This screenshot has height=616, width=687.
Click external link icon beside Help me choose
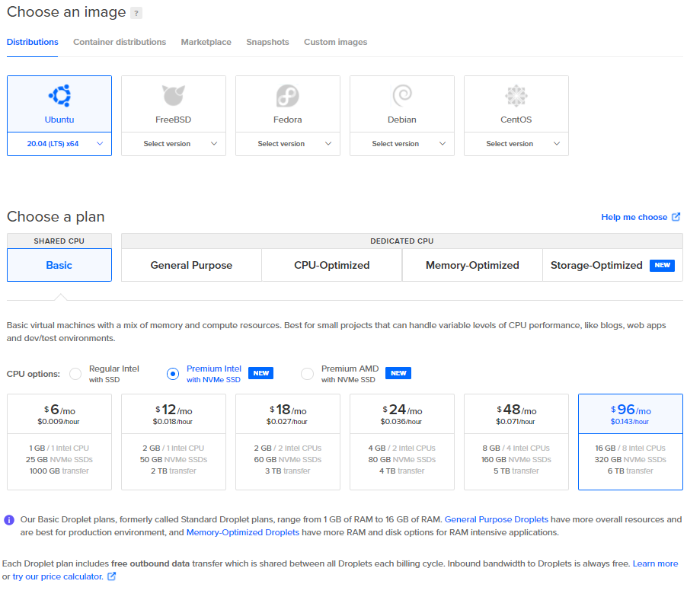tap(676, 217)
